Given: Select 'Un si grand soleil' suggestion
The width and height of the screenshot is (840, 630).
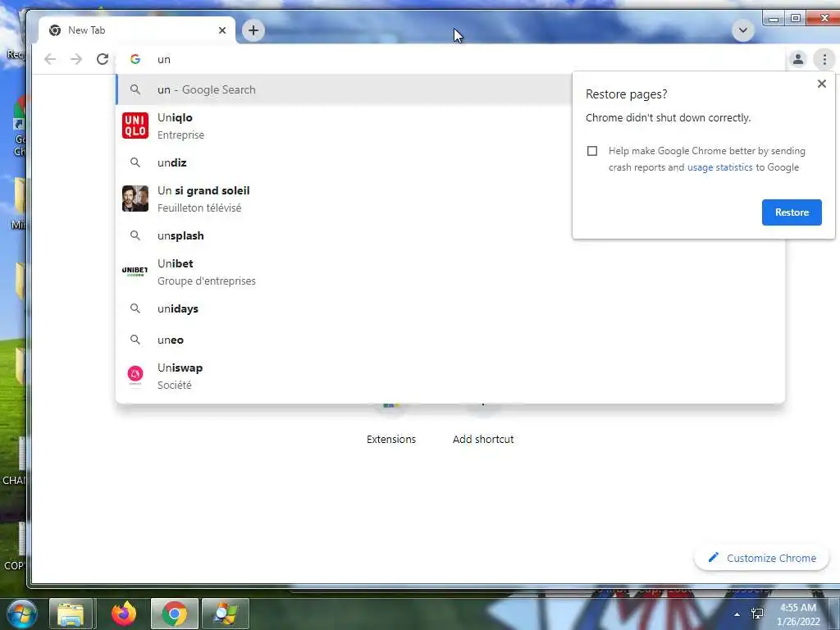Looking at the screenshot, I should [x=343, y=199].
